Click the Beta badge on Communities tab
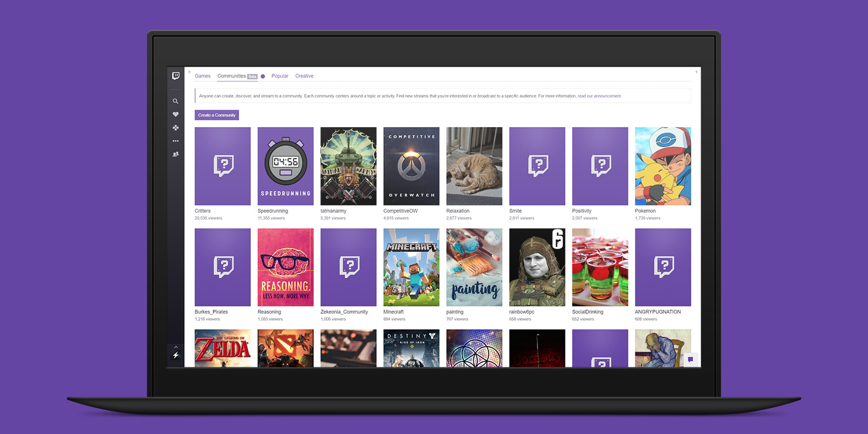Viewport: 868px width, 434px height. [x=253, y=76]
